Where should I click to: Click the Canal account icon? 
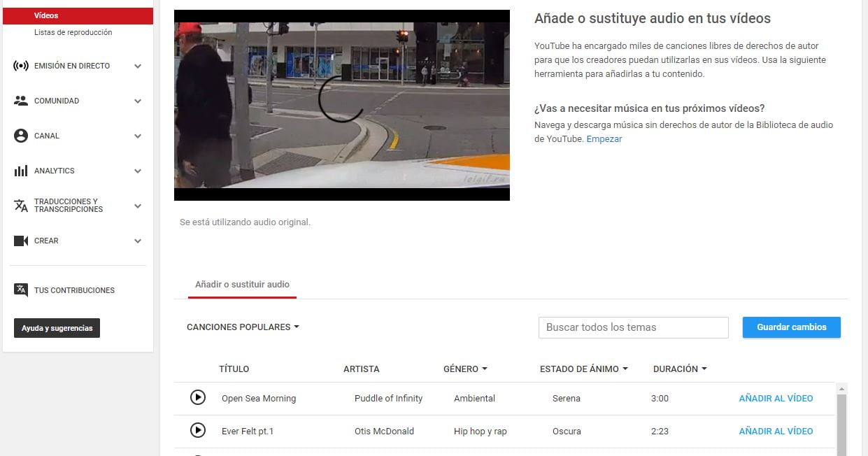click(21, 136)
